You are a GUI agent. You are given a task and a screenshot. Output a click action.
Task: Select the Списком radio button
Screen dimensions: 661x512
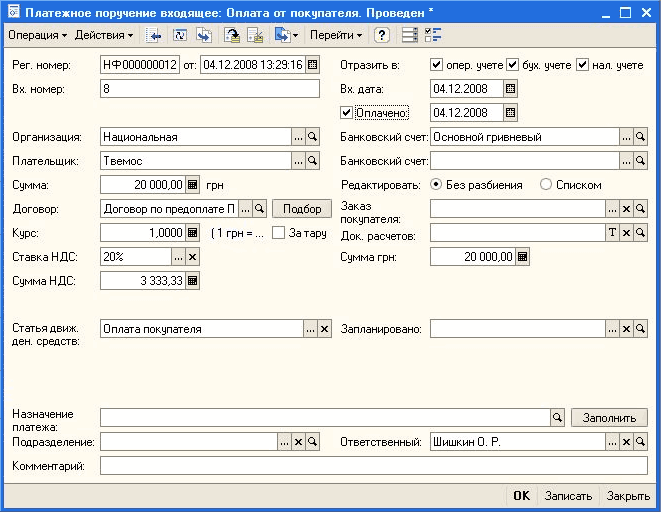(545, 184)
